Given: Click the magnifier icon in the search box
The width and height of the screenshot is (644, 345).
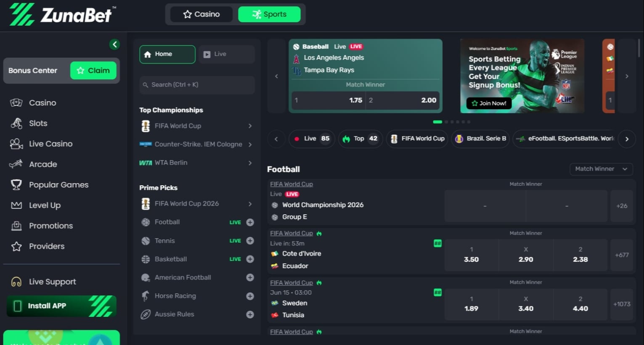Looking at the screenshot, I should [146, 85].
